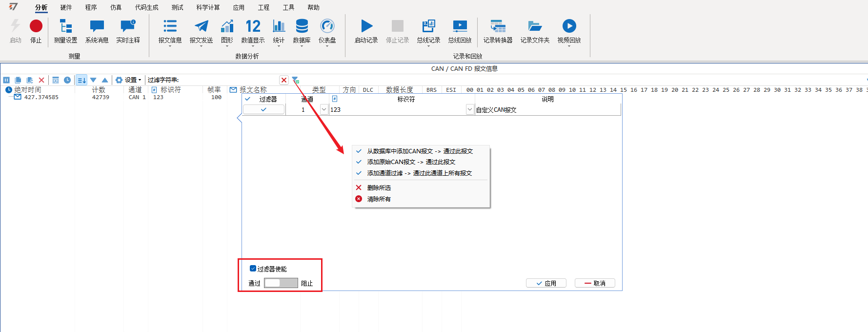Expand the identifier 123 dropdown arrow
The height and width of the screenshot is (332, 868).
coord(470,110)
